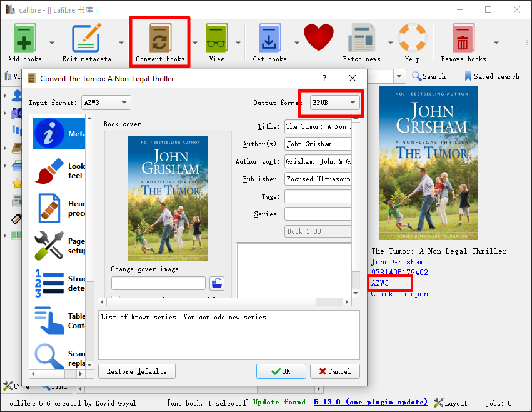This screenshot has height=412, width=532.
Task: Confirm conversion with the OK button
Action: (x=281, y=371)
